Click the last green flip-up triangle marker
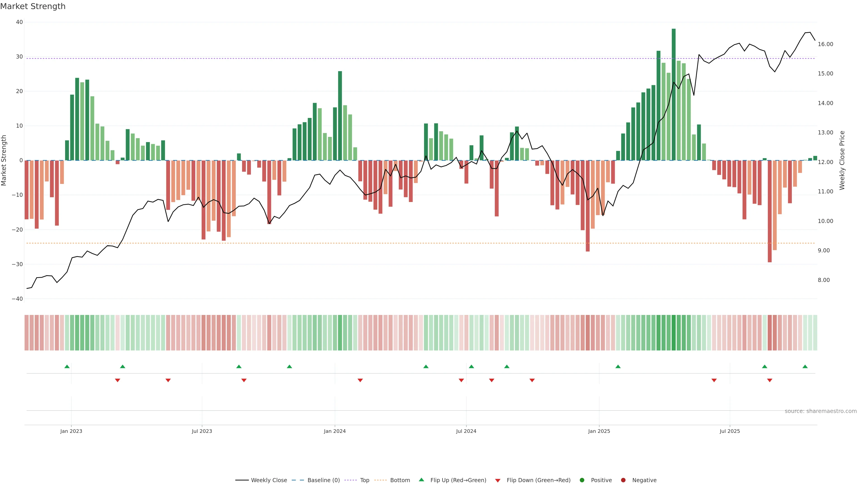868x488 pixels. [x=805, y=366]
